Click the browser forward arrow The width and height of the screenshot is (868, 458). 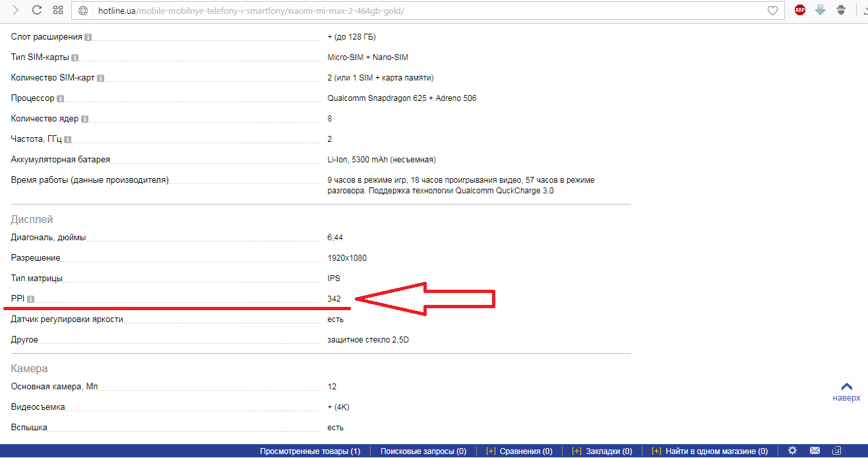[x=15, y=11]
